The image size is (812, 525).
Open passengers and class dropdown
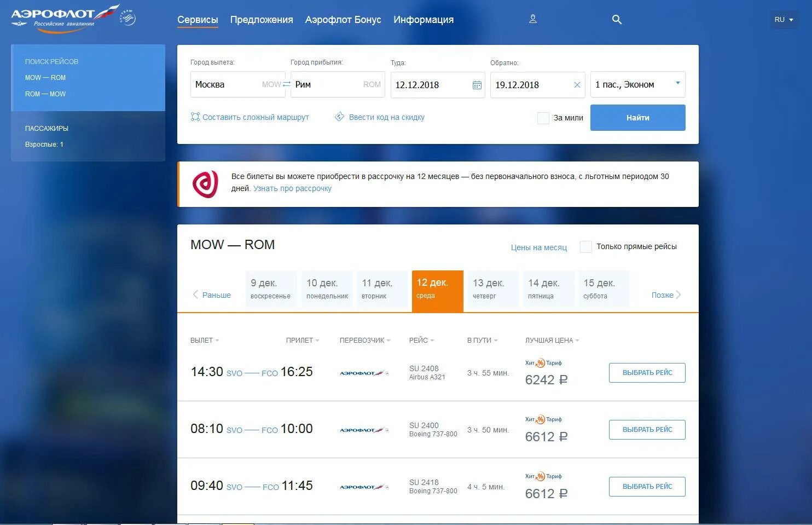(x=638, y=85)
